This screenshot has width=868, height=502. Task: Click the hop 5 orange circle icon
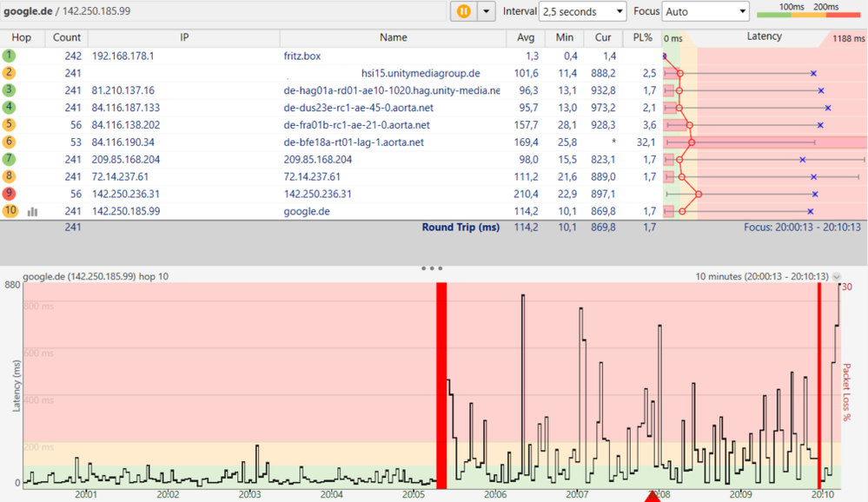(x=9, y=124)
